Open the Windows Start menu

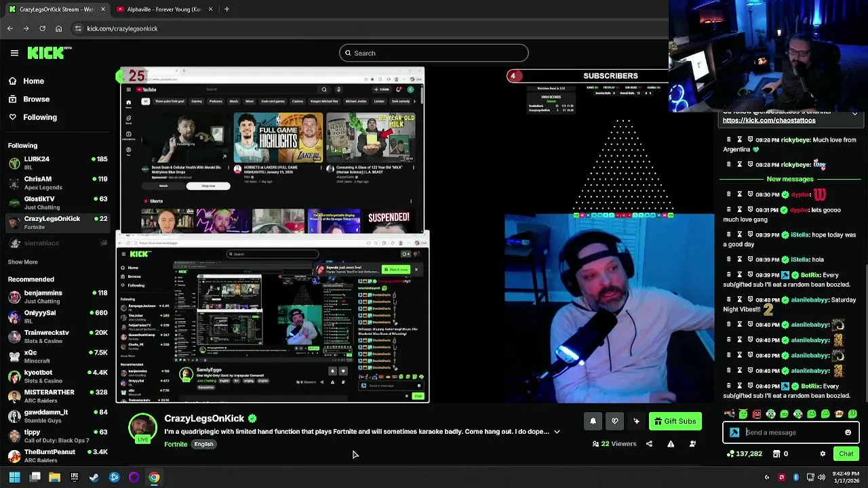pyautogui.click(x=14, y=477)
